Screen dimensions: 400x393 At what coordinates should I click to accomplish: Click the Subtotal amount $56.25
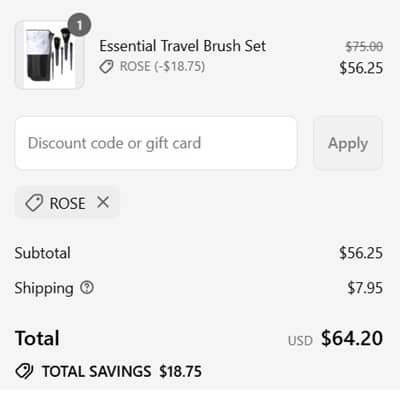pos(361,253)
